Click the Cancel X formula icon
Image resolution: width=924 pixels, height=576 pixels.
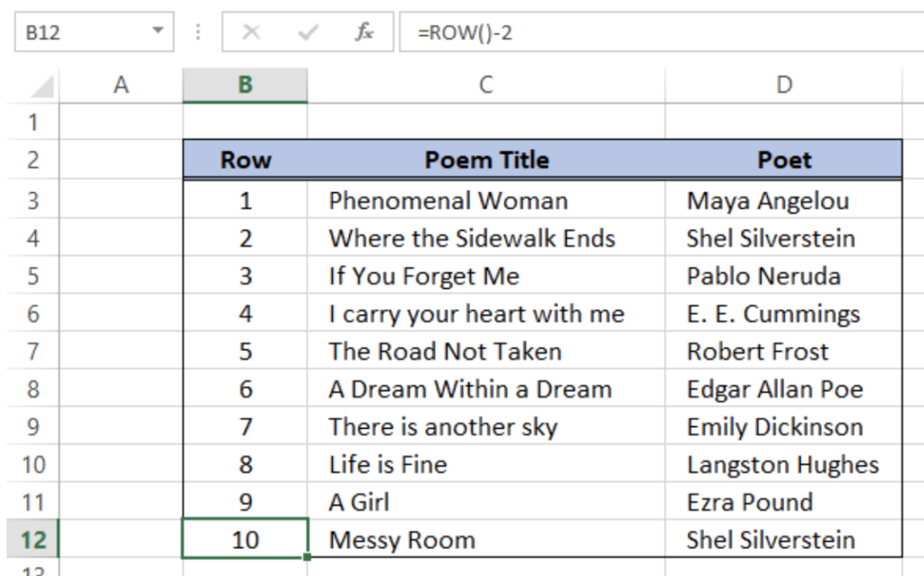tap(252, 33)
